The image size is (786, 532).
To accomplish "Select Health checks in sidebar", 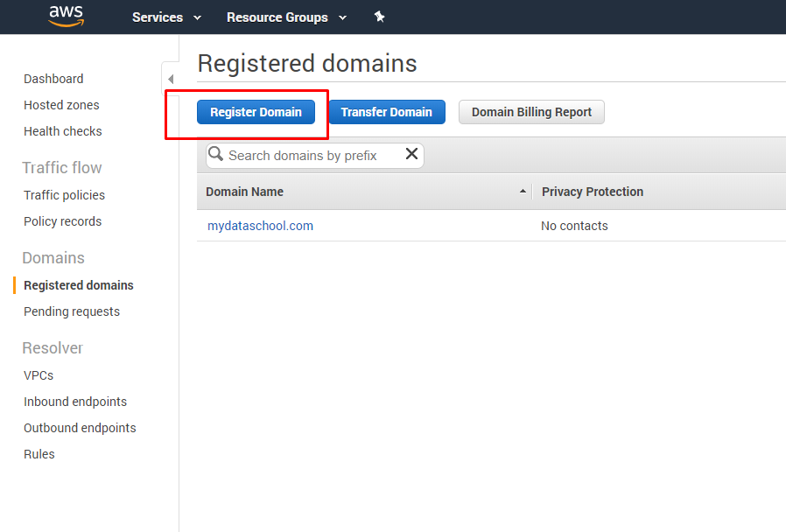I will [63, 131].
